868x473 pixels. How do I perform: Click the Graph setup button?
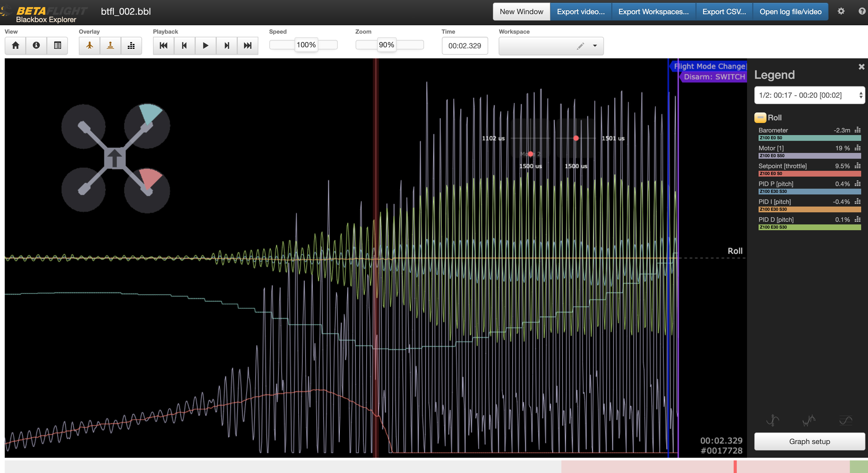[809, 441]
